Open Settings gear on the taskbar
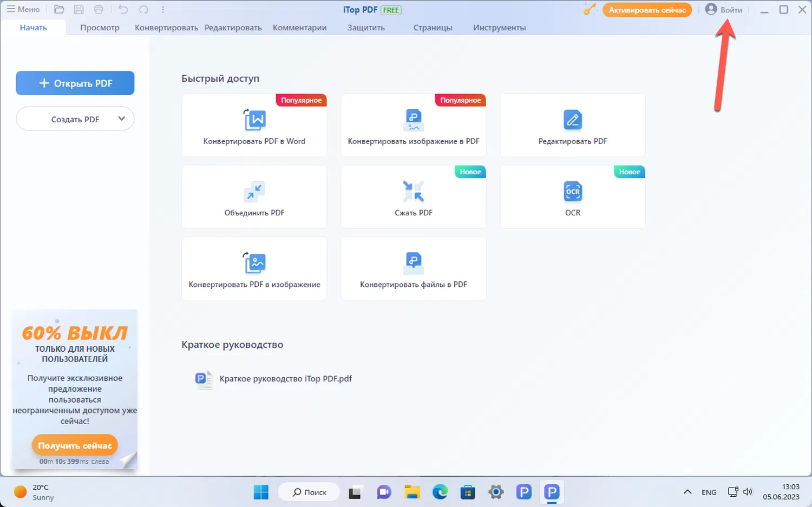This screenshot has width=812, height=507. click(x=496, y=492)
